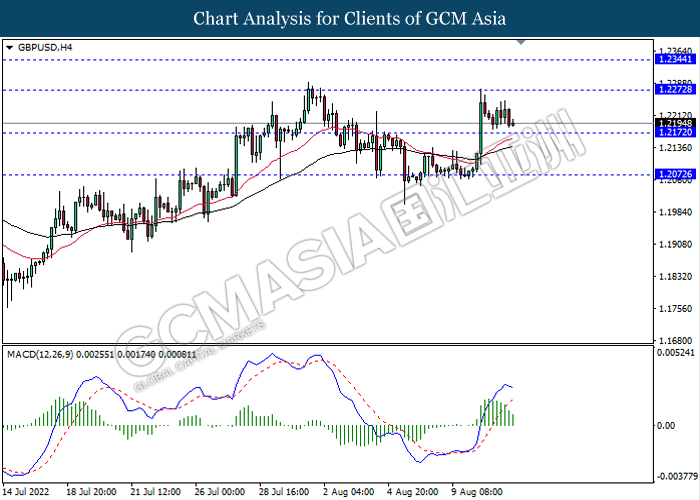
Task: Select the 1.22728 price level label
Action: coord(675,90)
